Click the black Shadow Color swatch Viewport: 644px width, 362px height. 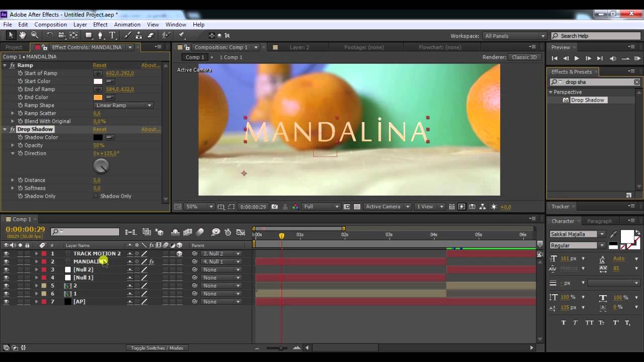click(98, 138)
